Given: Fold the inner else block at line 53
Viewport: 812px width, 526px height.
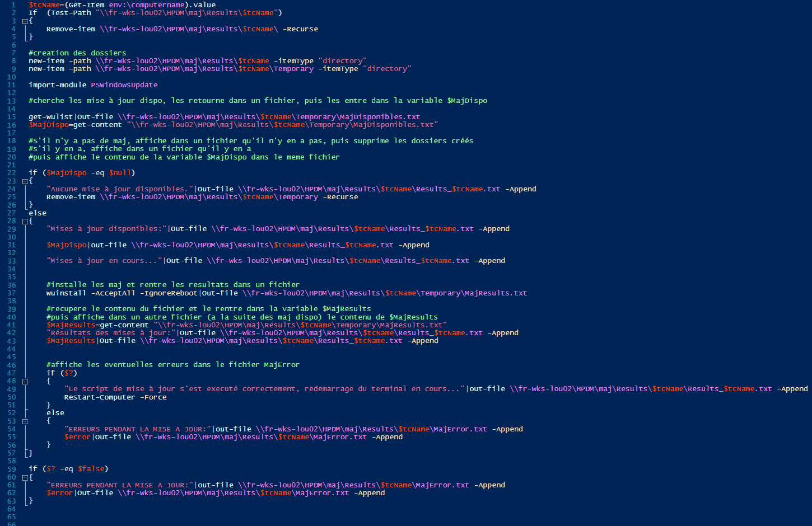Looking at the screenshot, I should tap(25, 421).
